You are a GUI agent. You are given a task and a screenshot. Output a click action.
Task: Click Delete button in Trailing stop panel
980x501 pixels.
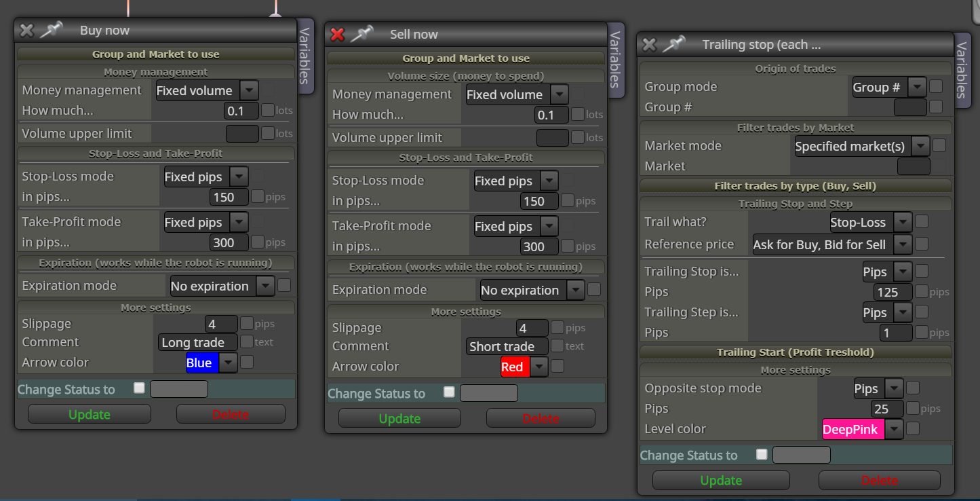coord(880,480)
